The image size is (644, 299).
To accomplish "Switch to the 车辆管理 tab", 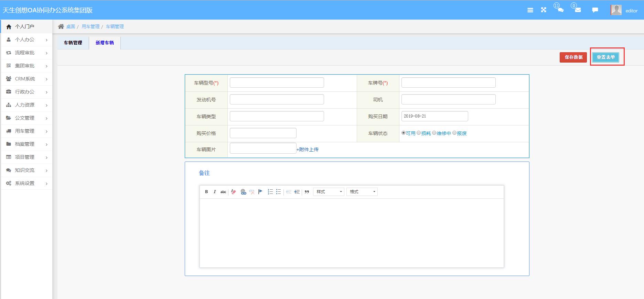I will pos(73,43).
